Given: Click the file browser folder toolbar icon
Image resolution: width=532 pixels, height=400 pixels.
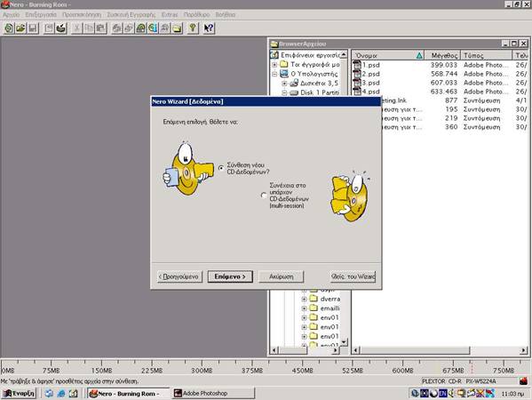Looking at the screenshot, I should [177, 28].
